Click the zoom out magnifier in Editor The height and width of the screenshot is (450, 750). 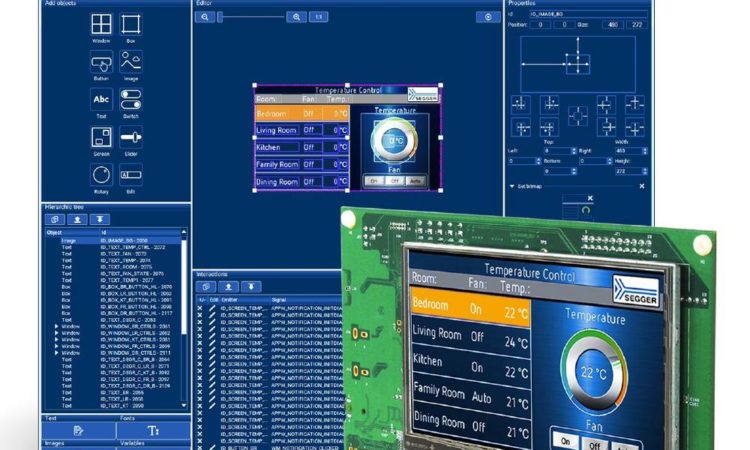[x=204, y=17]
